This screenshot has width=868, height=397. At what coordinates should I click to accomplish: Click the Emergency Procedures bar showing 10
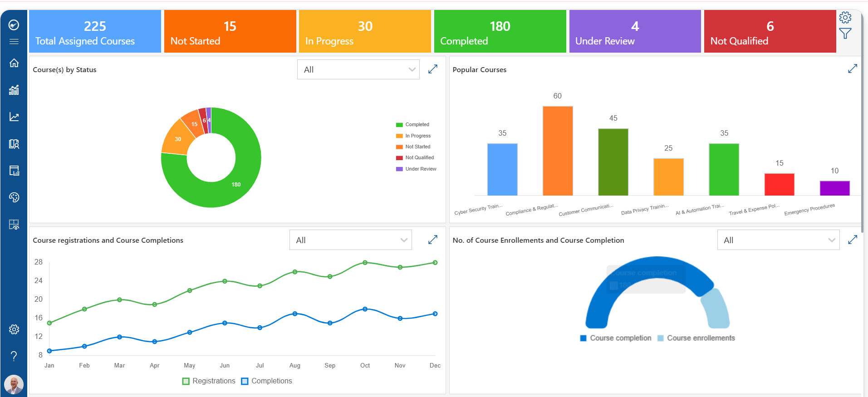point(834,188)
